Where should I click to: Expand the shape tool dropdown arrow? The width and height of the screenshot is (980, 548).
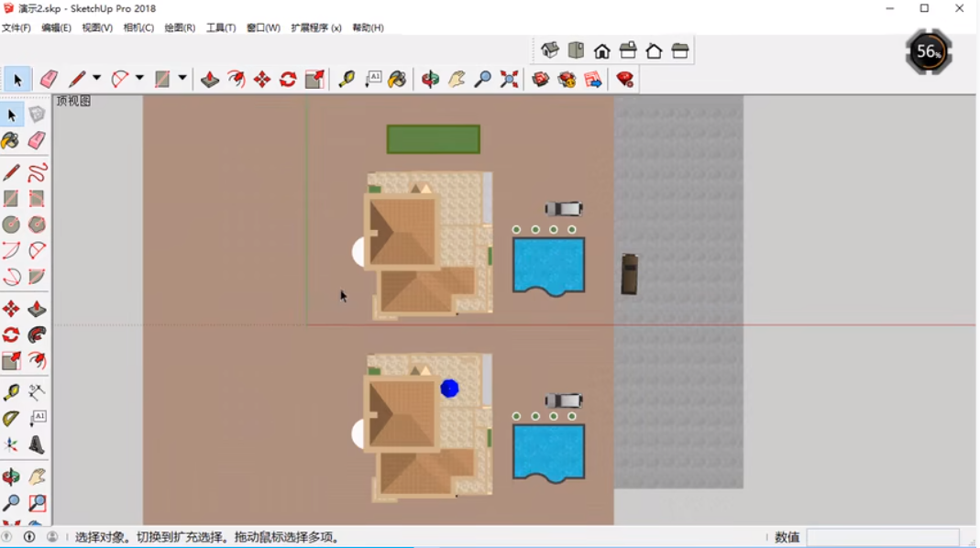182,79
